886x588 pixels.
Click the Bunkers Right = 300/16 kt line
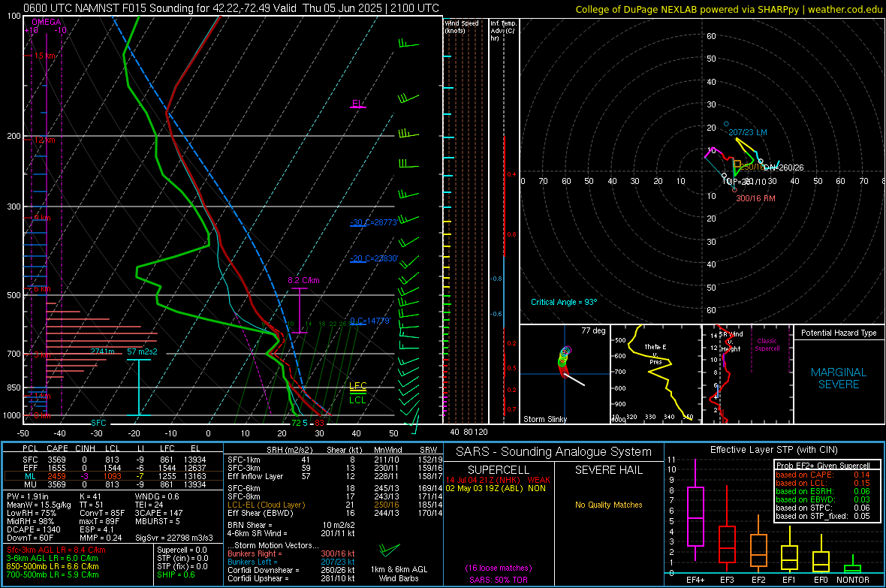click(x=291, y=553)
